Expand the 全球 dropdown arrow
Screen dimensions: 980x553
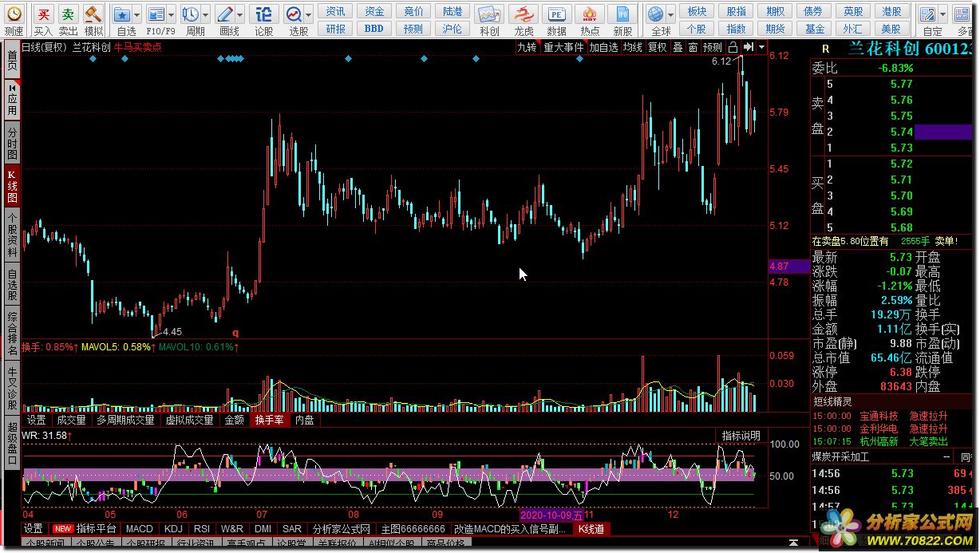(671, 14)
